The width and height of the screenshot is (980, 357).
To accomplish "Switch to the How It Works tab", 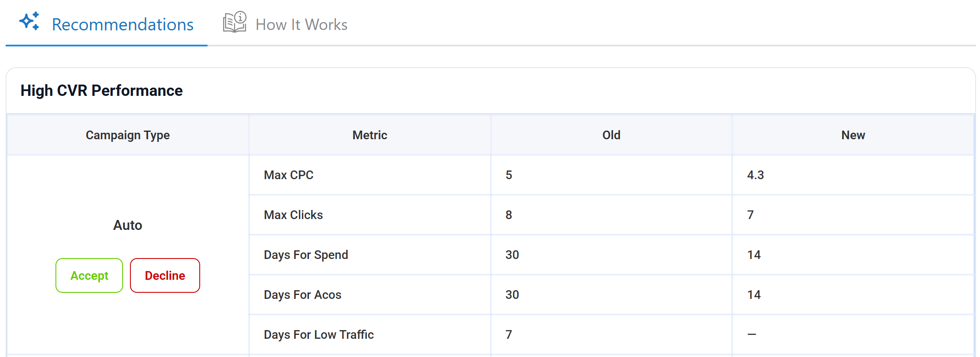I will tap(302, 24).
